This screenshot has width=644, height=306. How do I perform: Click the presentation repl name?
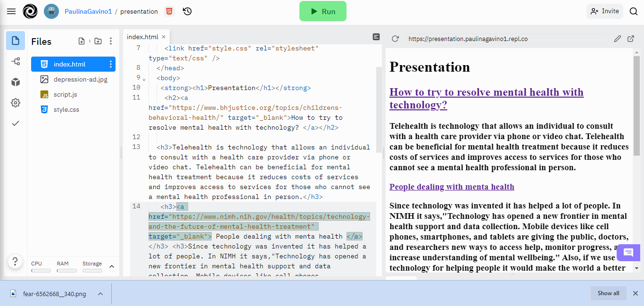(x=139, y=11)
